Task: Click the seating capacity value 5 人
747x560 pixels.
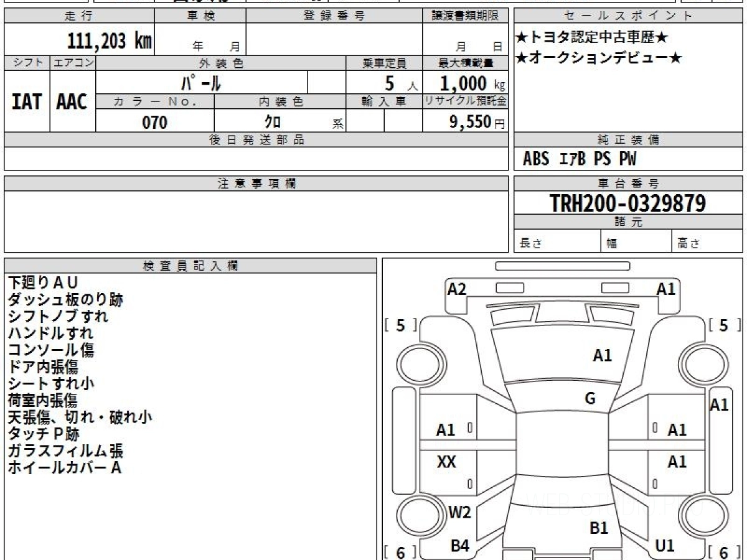Action: click(x=401, y=83)
